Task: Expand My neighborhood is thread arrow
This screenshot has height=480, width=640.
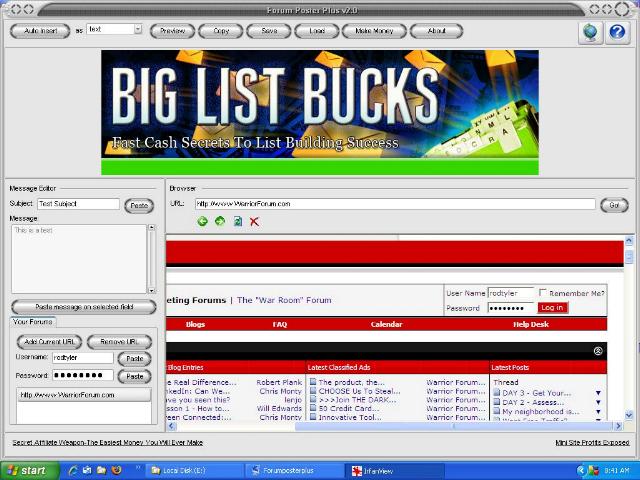Action: (598, 412)
